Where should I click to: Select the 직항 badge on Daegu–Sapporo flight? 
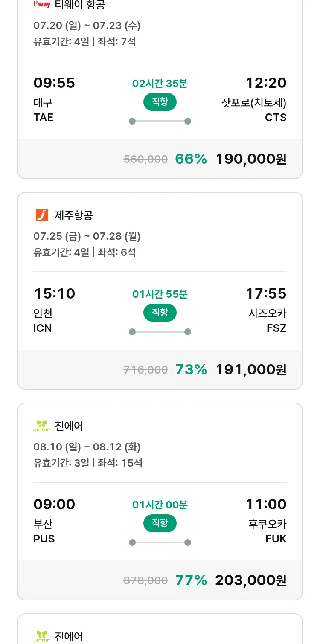click(160, 102)
